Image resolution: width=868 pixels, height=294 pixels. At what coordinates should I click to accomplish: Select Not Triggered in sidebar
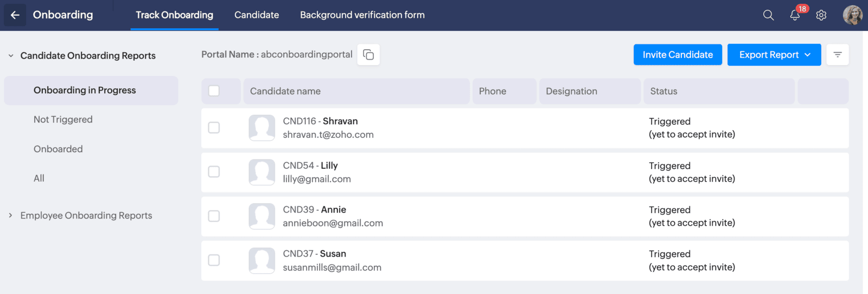click(63, 119)
